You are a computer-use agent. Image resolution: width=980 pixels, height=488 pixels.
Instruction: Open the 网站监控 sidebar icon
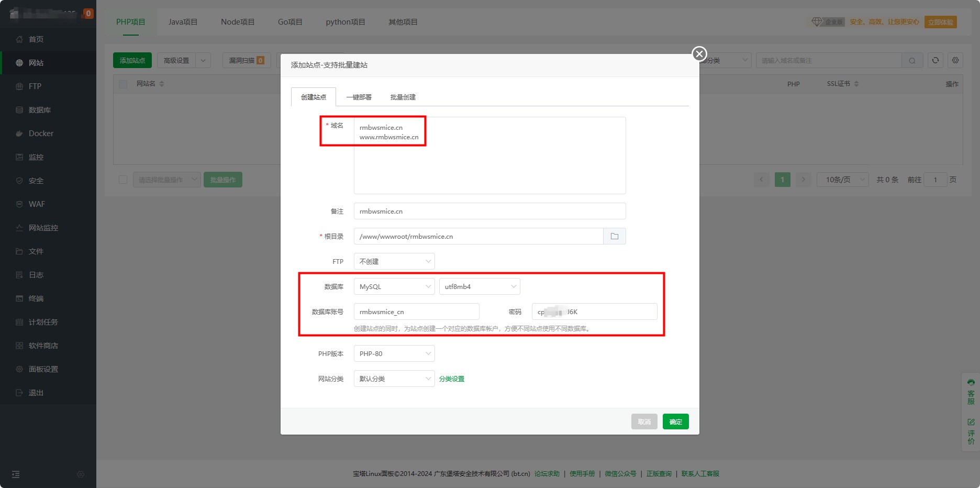19,228
